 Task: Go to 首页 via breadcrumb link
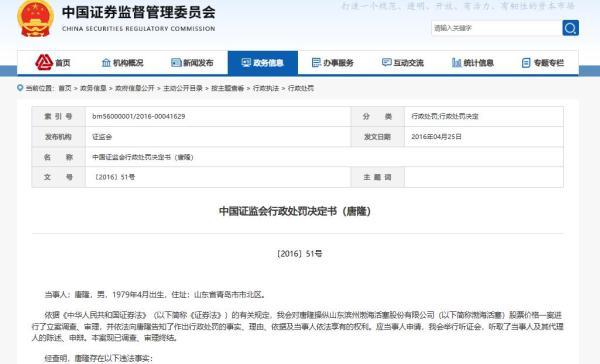tap(65, 88)
